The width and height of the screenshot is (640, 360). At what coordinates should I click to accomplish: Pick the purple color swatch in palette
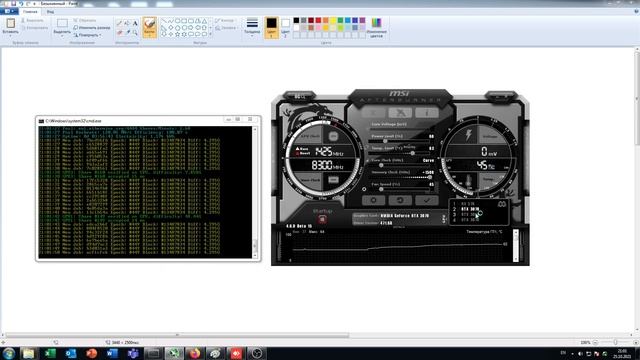362,20
